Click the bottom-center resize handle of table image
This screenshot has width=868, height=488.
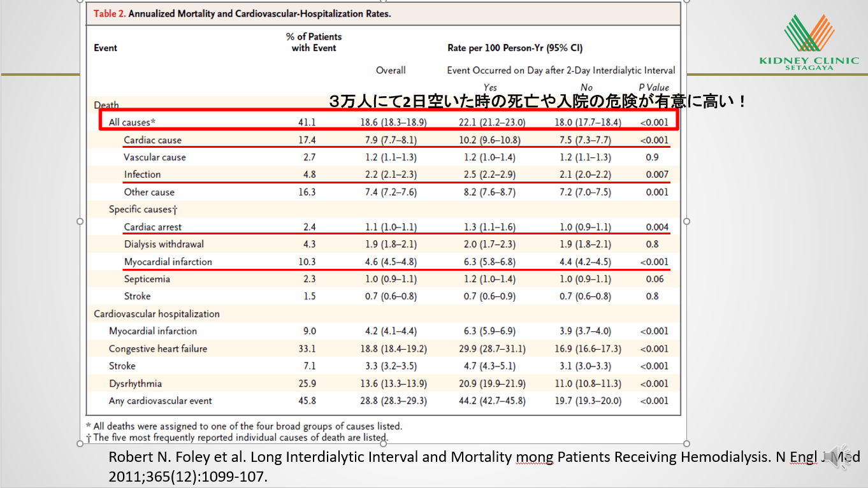click(384, 444)
